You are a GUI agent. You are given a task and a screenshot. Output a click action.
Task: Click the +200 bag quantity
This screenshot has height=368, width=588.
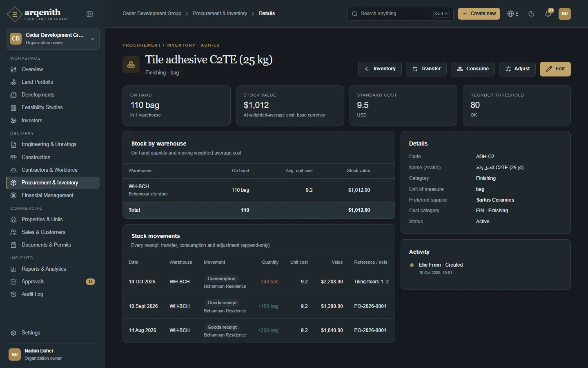pyautogui.click(x=268, y=330)
